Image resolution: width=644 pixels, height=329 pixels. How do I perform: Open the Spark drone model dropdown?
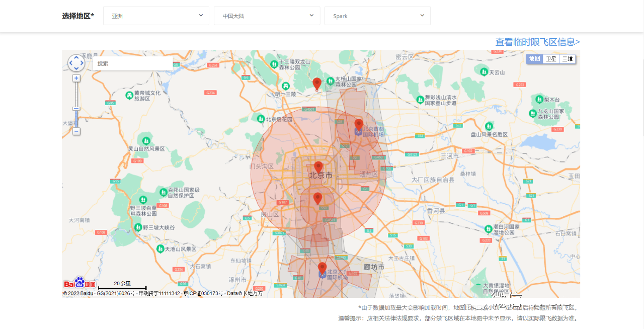tap(378, 16)
